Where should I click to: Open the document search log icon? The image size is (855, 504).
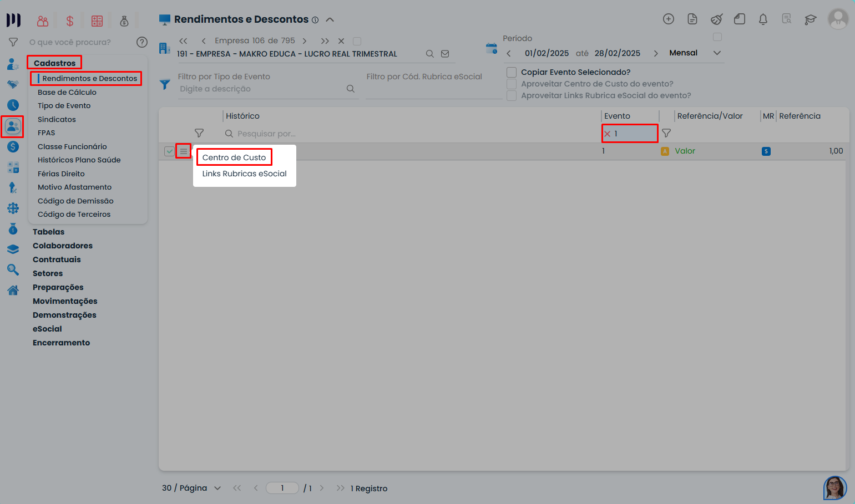(787, 18)
